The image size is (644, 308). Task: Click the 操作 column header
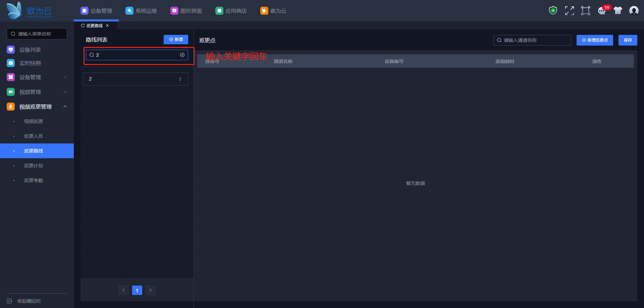597,61
